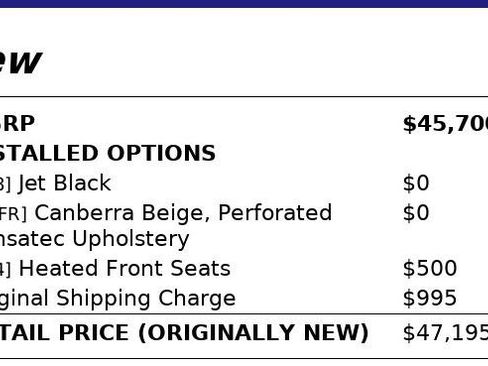The width and height of the screenshot is (488, 366).
Task: Select Canberra Beige, Perforated option text
Action: tap(183, 213)
